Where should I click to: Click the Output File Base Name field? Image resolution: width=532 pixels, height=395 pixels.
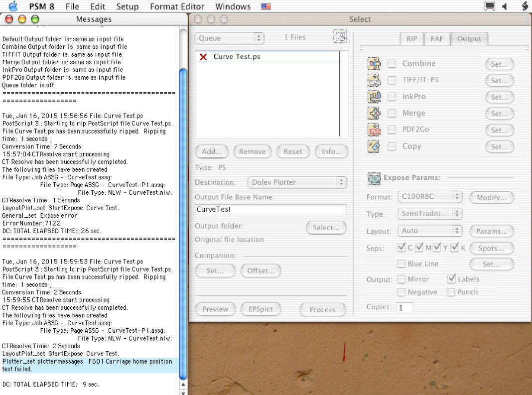point(271,209)
